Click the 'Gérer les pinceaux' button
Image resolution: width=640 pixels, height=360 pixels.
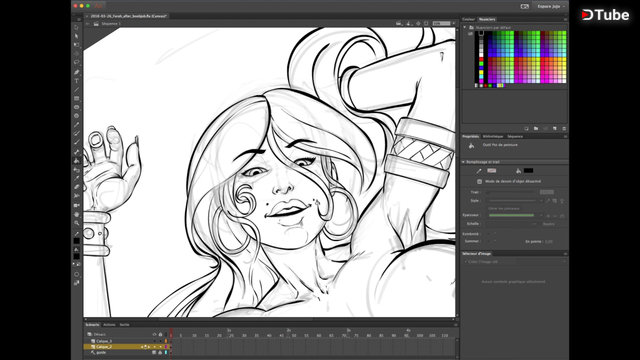point(504,208)
